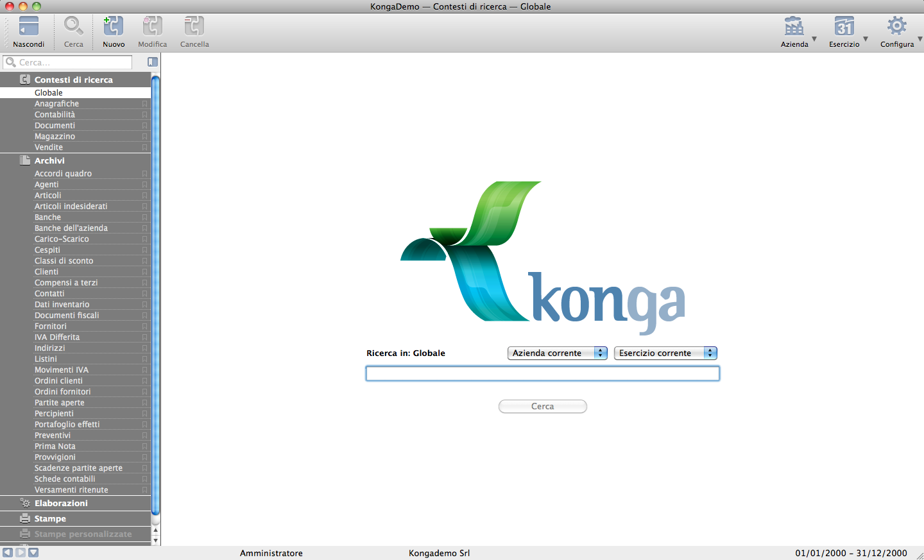This screenshot has height=560, width=924.
Task: Open the Esercizio corrente dropdown
Action: 665,353
